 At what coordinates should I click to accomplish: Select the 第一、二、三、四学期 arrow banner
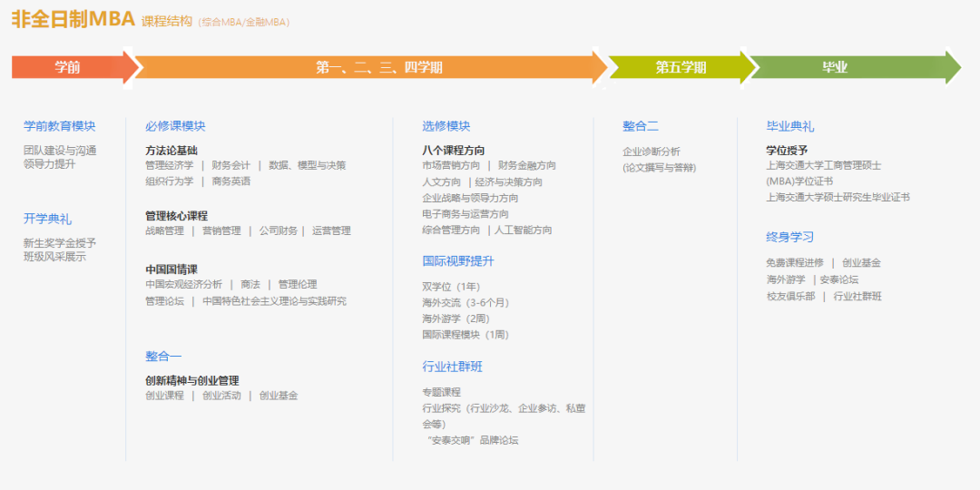(x=378, y=67)
